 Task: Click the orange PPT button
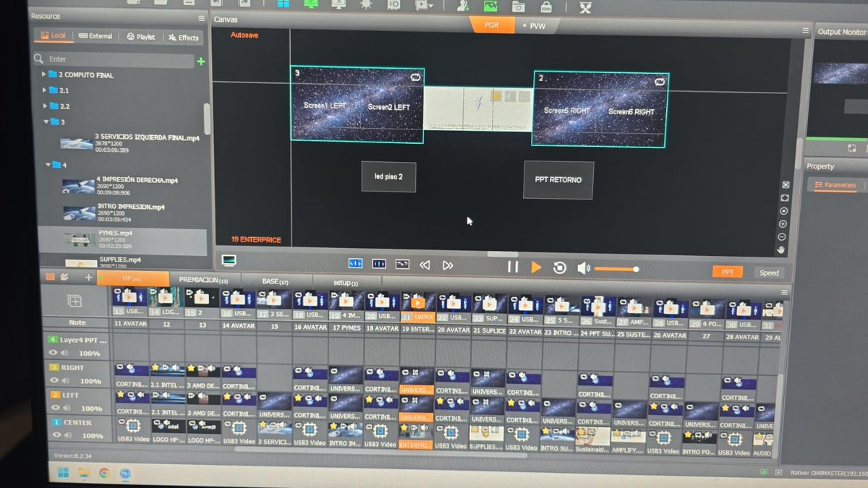[x=728, y=272]
